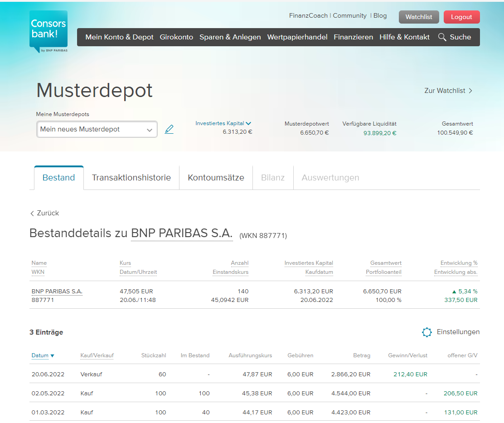Click the Watchlist button

(419, 17)
